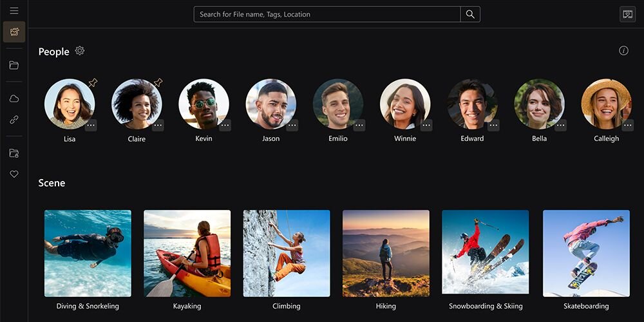Click the link icon in sidebar
The height and width of the screenshot is (322, 644).
point(14,120)
